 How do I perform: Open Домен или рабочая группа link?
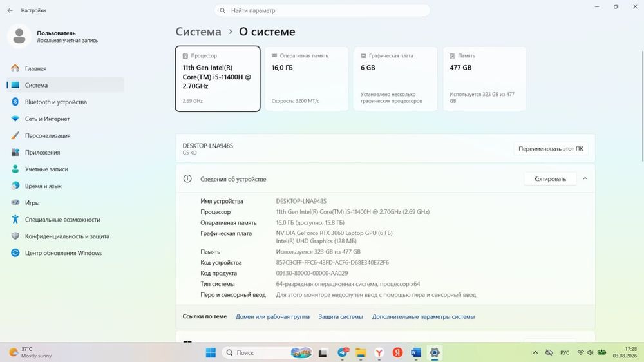[272, 317]
